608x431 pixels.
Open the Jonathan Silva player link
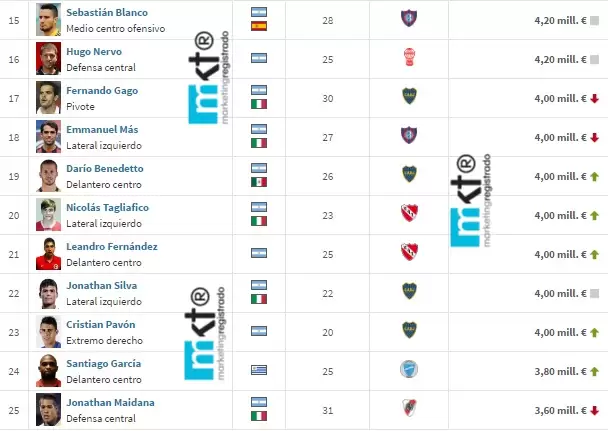point(101,285)
